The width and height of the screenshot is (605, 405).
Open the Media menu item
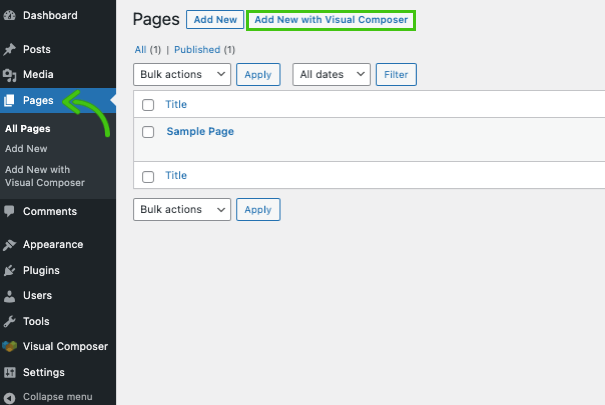(38, 74)
